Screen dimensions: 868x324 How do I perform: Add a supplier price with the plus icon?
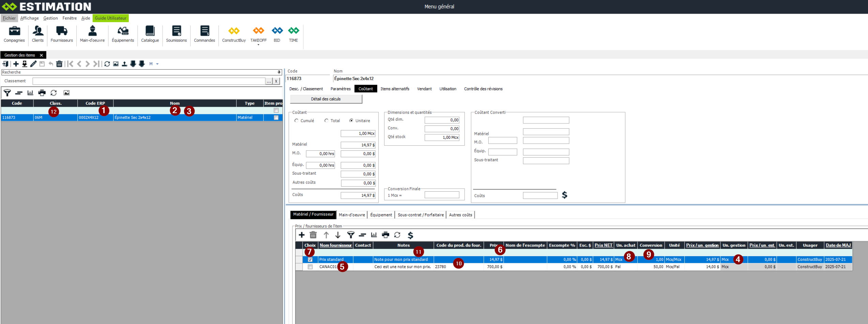click(x=302, y=235)
